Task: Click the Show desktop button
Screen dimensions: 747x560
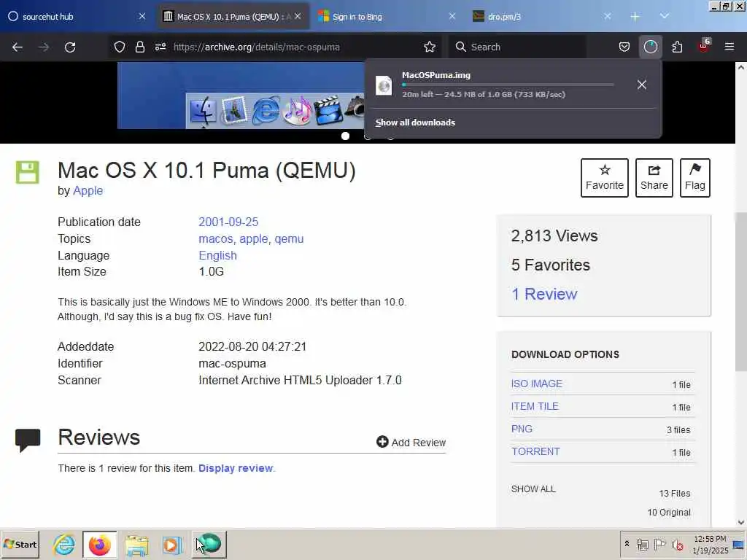Action: point(740,544)
